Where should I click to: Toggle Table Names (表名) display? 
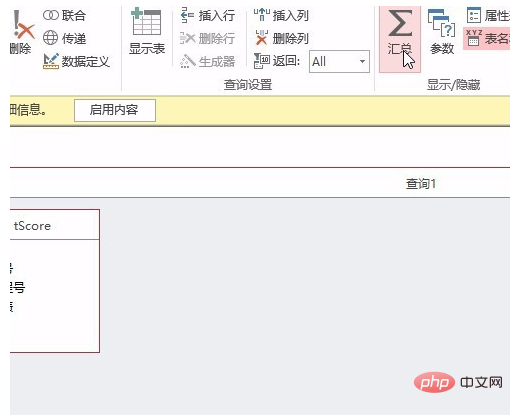[x=487, y=39]
